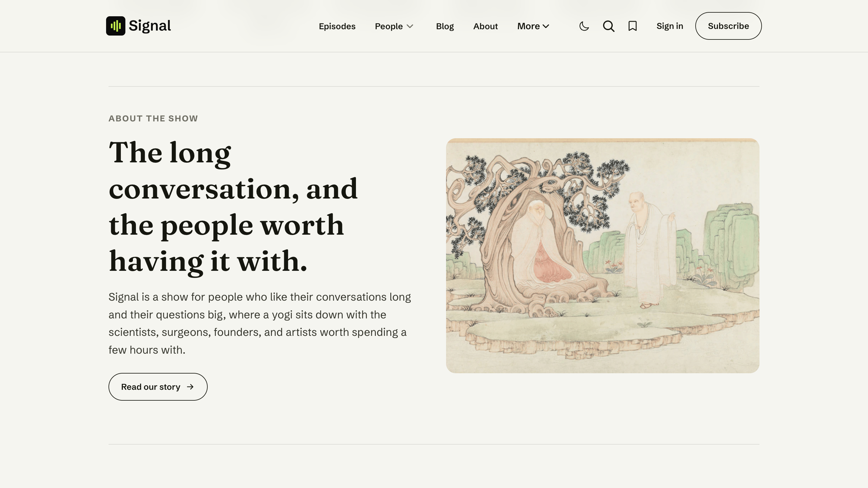Screen dimensions: 868x488
Task: Open saved items via the bookmark icon
Action: (633, 26)
